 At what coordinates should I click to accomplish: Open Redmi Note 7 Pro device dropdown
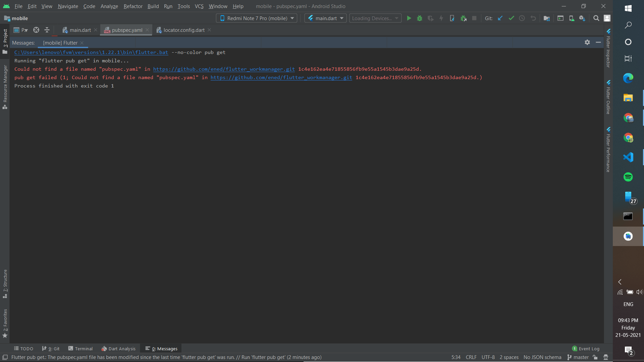pyautogui.click(x=257, y=18)
